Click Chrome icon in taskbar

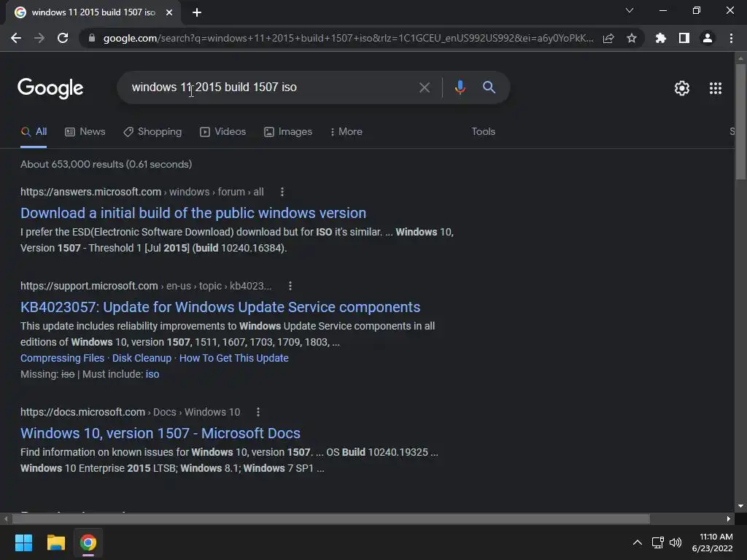(88, 542)
